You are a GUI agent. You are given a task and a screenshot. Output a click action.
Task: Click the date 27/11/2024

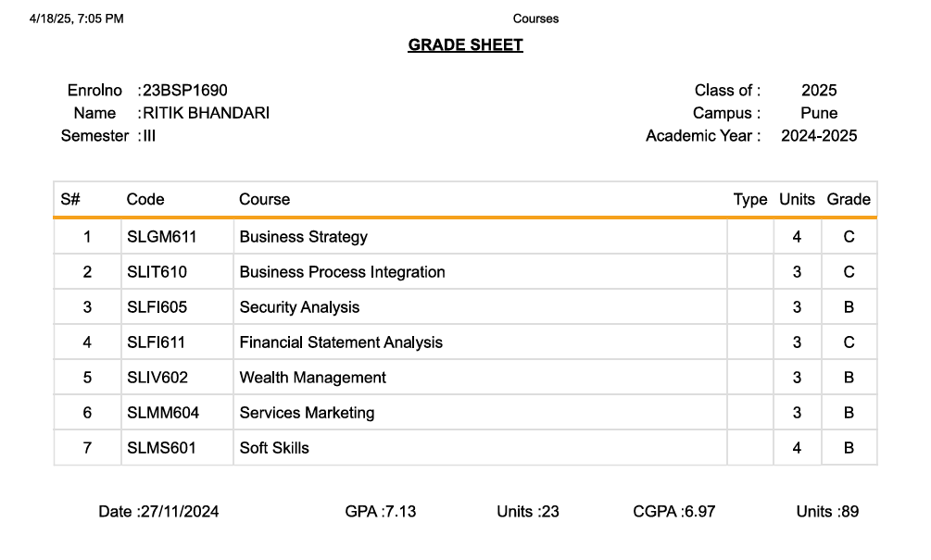(x=180, y=511)
